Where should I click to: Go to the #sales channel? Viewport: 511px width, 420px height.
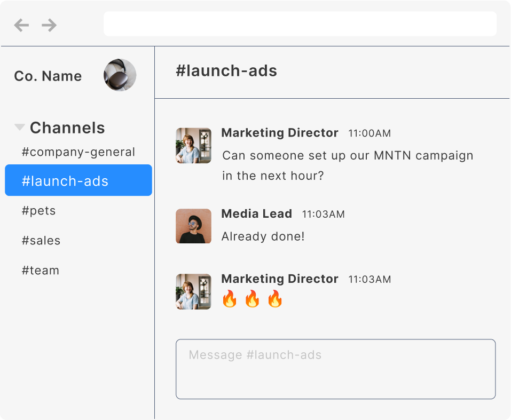[41, 241]
